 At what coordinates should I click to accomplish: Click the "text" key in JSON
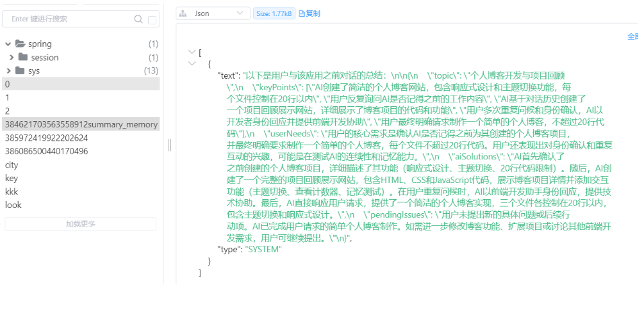click(x=229, y=76)
